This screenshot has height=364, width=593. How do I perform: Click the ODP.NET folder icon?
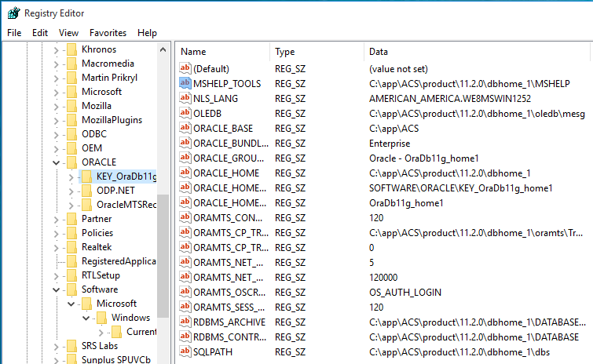[86, 191]
